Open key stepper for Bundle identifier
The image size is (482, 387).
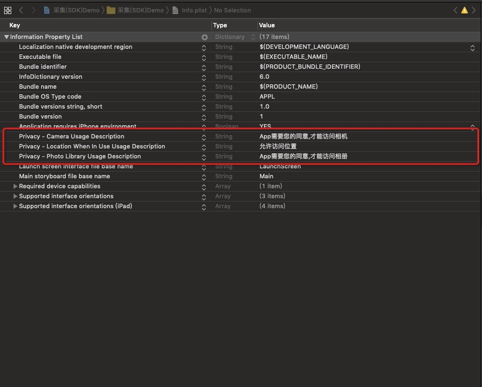[204, 68]
